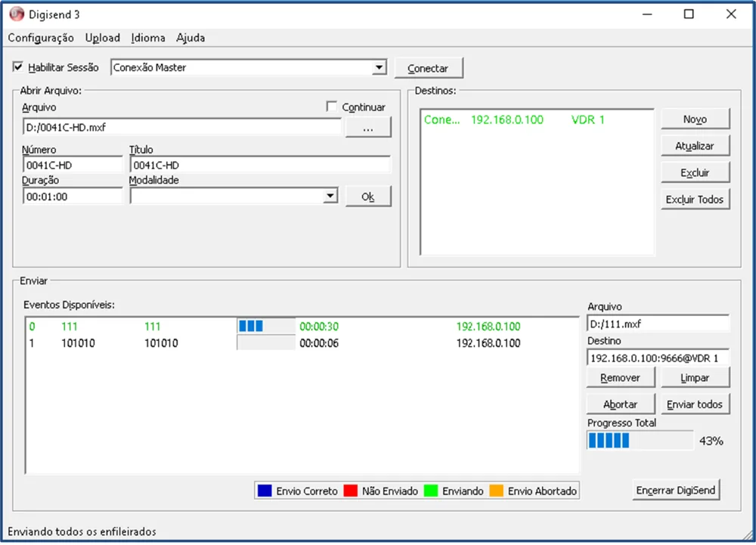Abort sending with the Abortar button

[x=621, y=404]
